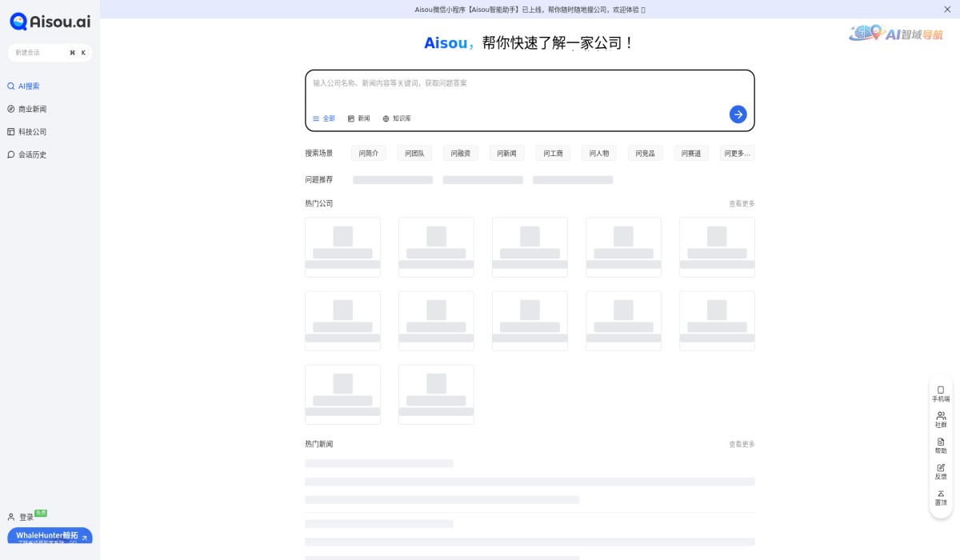Switch search scope to 知识库
This screenshot has height=560, width=960.
tap(397, 118)
